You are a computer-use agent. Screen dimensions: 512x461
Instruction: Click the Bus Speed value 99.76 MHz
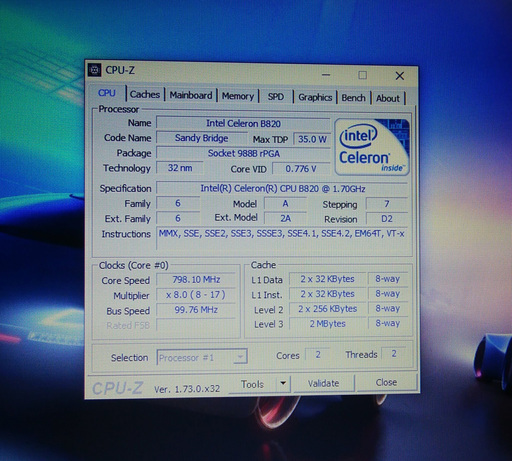click(196, 310)
